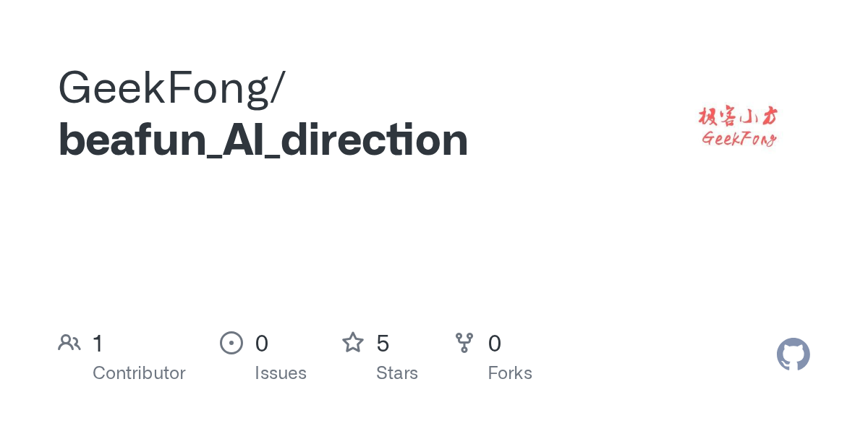Click the slash after GeekFong
The height and width of the screenshot is (434, 868).
coord(277,88)
